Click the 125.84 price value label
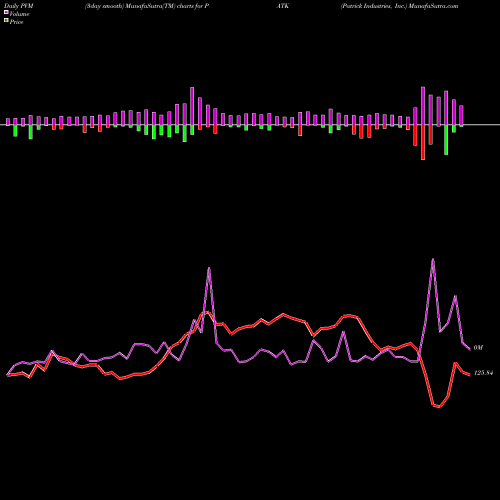500x500 pixels. (x=483, y=373)
